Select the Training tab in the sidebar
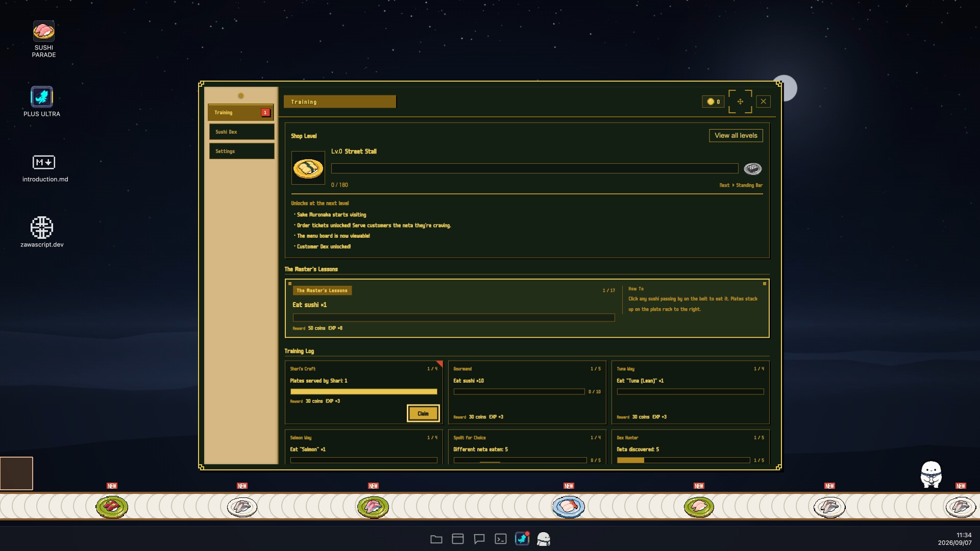 pyautogui.click(x=241, y=112)
